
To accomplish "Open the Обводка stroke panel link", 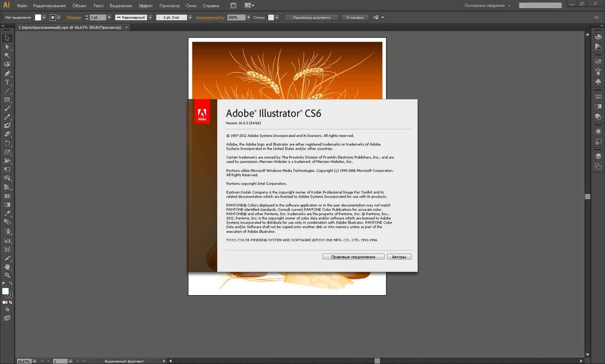I will point(74,17).
